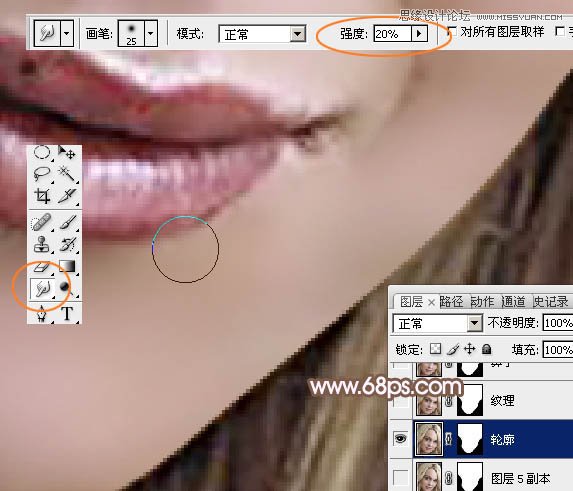Select the Magic Wand tool
The image size is (573, 491).
click(x=67, y=174)
